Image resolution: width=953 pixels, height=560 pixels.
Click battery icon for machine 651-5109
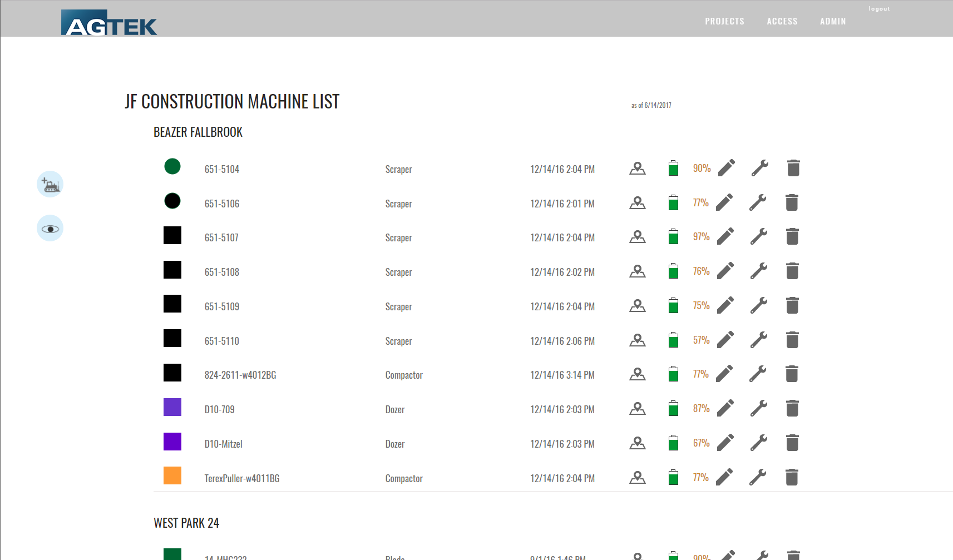click(673, 305)
